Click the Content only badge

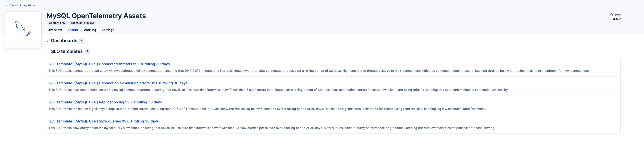(57, 23)
